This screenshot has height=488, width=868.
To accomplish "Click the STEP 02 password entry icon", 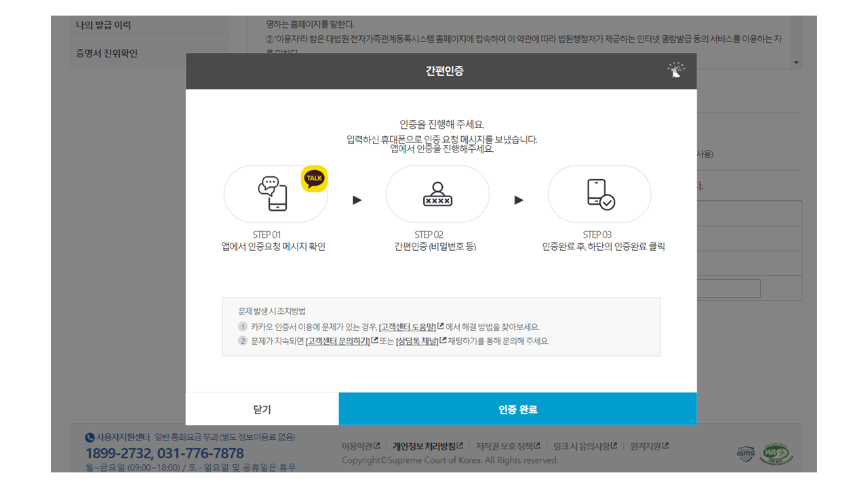I will [x=437, y=194].
